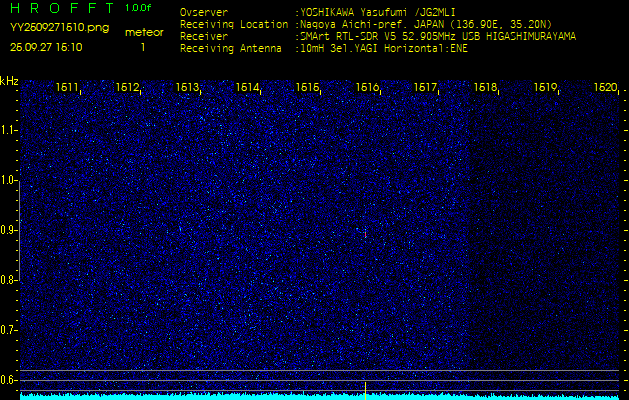Screen dimensions: 629x400
Task: Click the yellow meteor label
Action: pyautogui.click(x=143, y=32)
